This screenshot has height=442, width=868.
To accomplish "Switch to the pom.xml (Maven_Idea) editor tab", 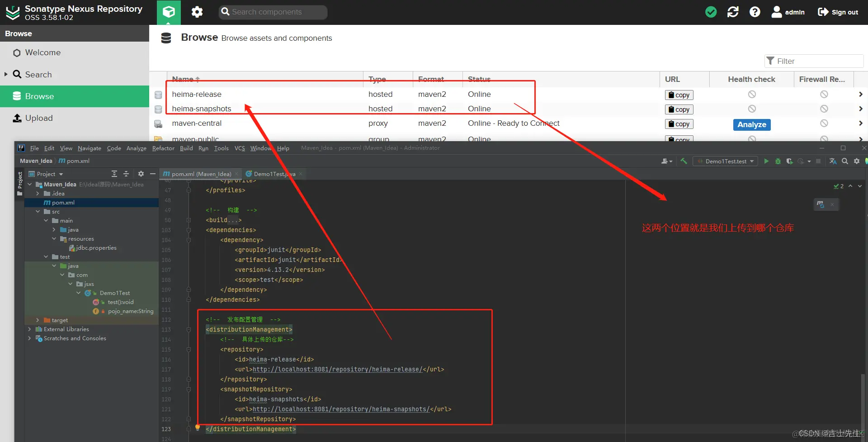I will point(201,174).
